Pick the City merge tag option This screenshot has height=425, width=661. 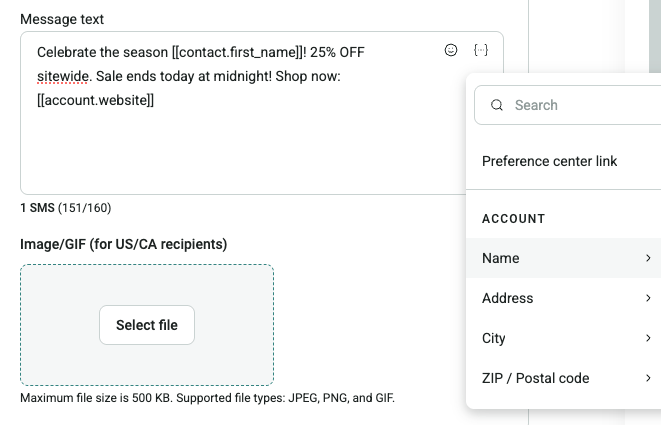click(x=494, y=338)
